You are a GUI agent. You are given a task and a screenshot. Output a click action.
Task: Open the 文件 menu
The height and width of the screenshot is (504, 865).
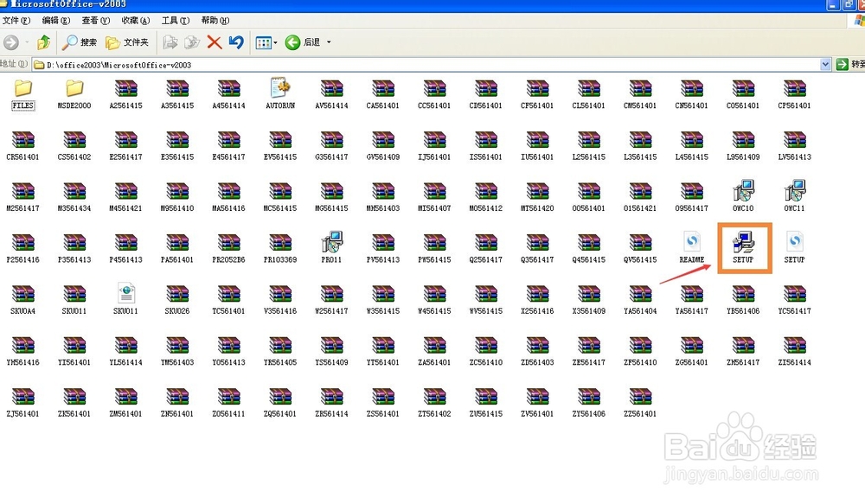tap(16, 21)
